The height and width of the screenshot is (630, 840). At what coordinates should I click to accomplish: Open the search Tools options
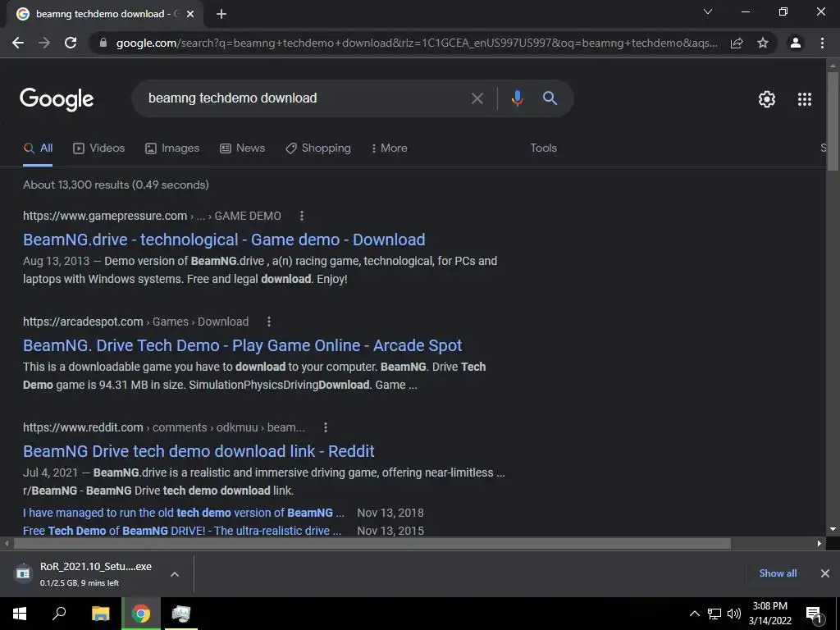coord(543,148)
